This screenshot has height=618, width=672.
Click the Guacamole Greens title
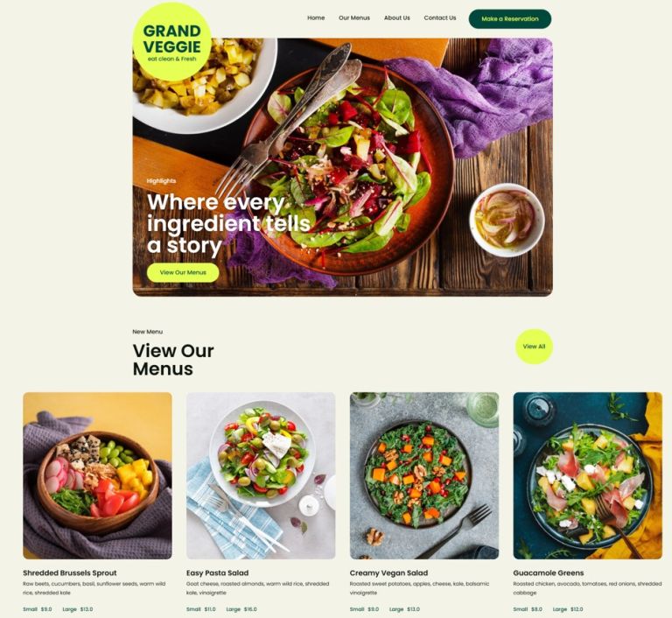coord(549,573)
